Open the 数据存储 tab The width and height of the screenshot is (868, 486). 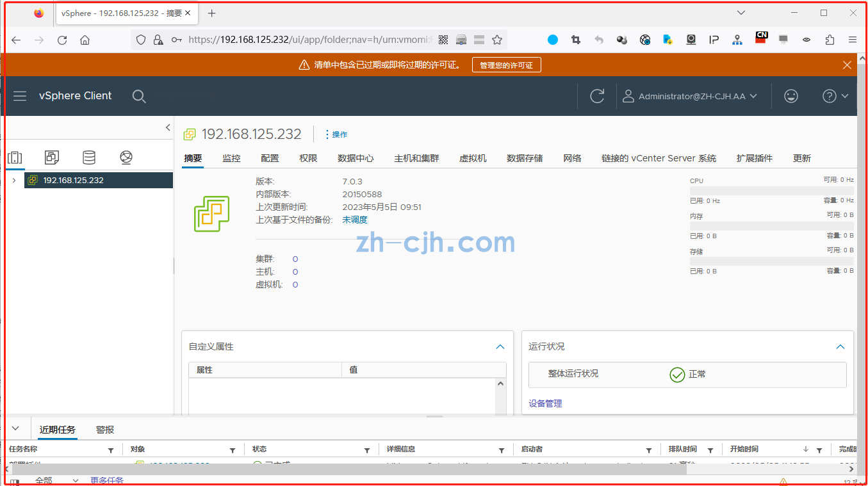[525, 158]
